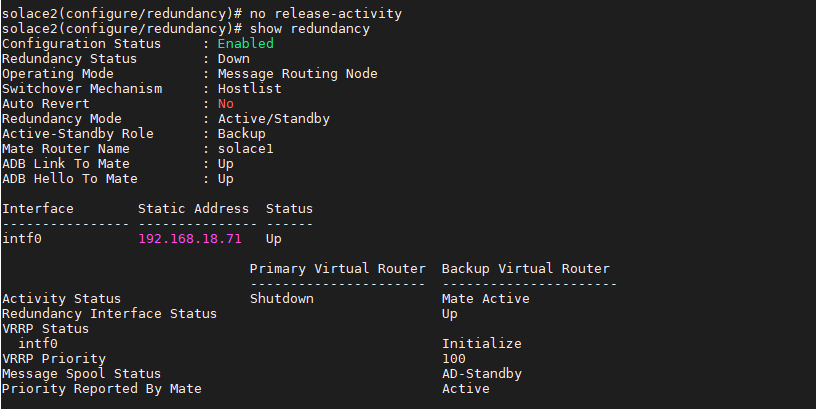Click the VRRP Initialize status value

click(x=481, y=344)
